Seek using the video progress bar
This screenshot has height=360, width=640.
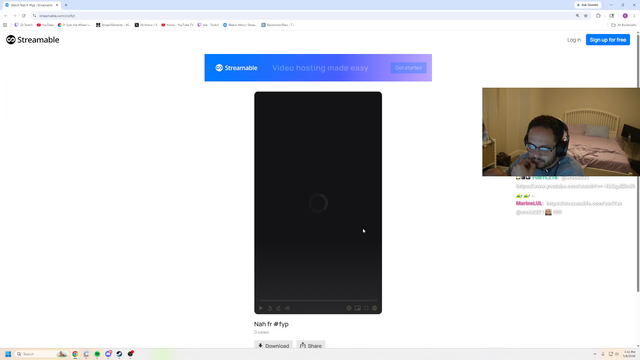click(x=318, y=300)
